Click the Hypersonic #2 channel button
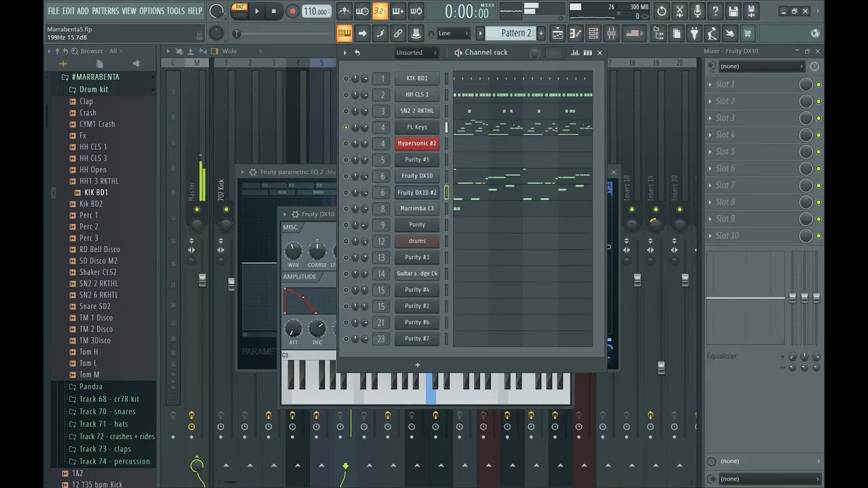 (x=416, y=144)
